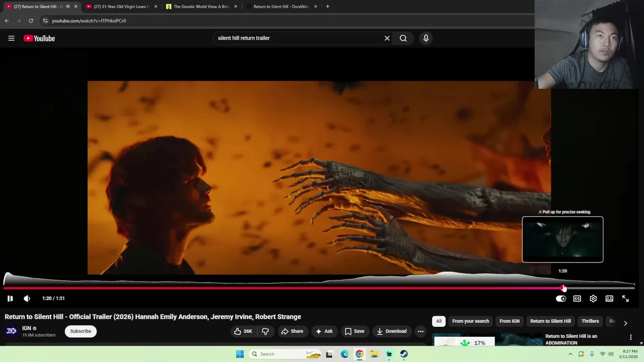The image size is (644, 362).
Task: Save video to playlist
Action: click(x=355, y=331)
